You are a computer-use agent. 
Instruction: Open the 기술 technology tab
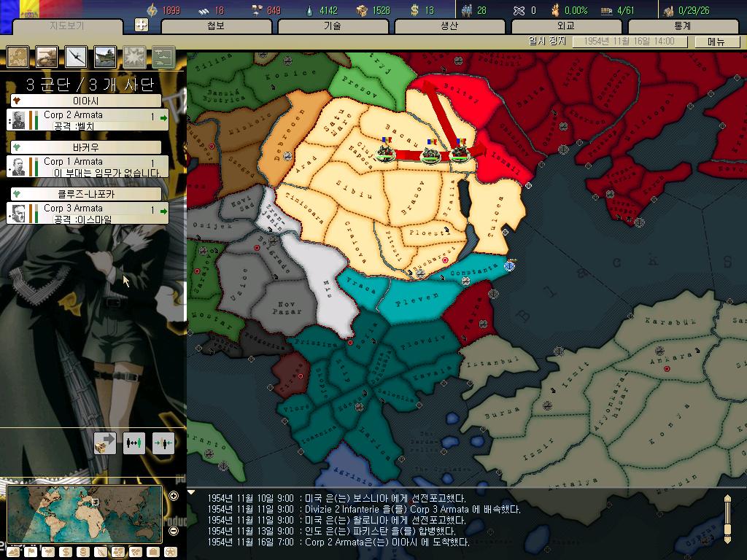tap(333, 26)
